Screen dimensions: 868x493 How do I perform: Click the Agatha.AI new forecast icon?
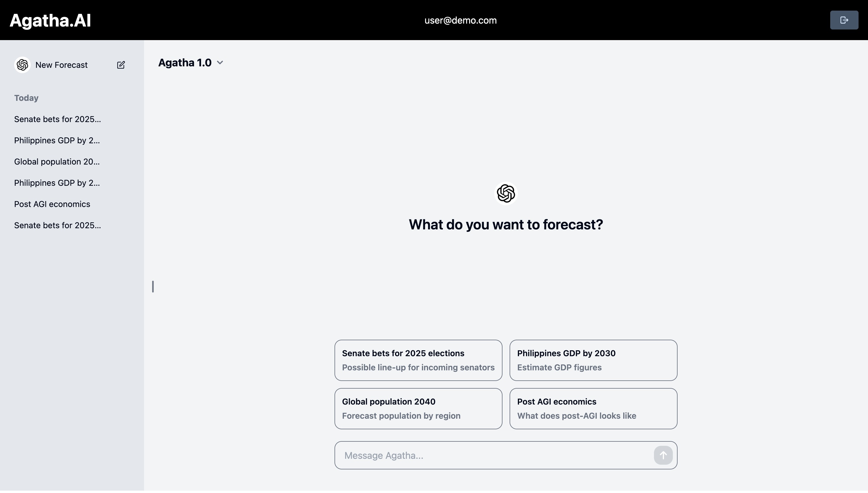pos(121,65)
